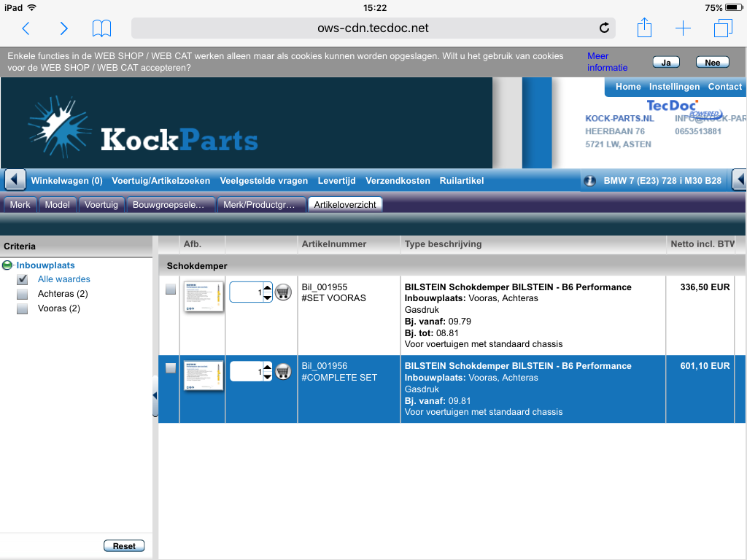Increase quantity for Bil_001956
This screenshot has height=560, width=747.
(x=267, y=366)
